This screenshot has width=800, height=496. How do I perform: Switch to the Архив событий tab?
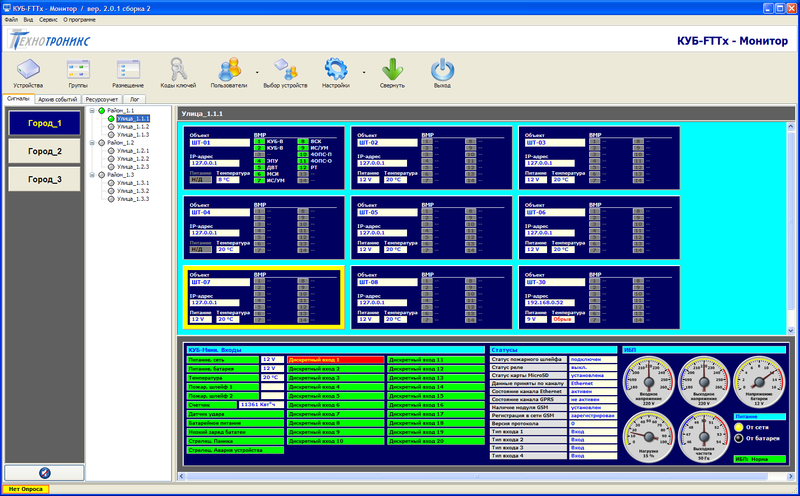[x=58, y=100]
